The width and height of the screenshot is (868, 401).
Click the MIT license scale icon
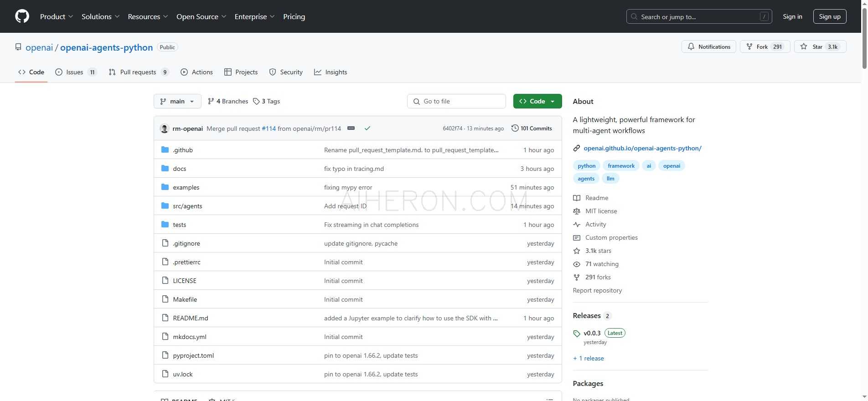pos(577,211)
